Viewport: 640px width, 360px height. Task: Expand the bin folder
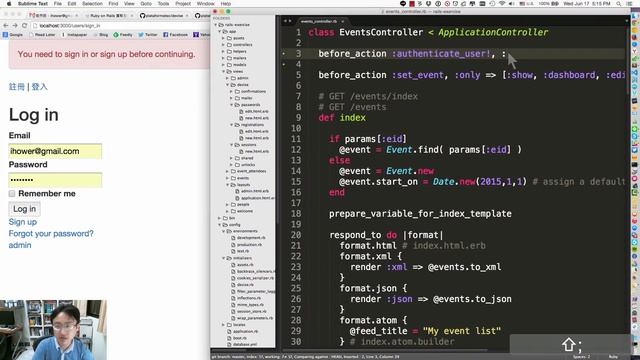pos(220,218)
